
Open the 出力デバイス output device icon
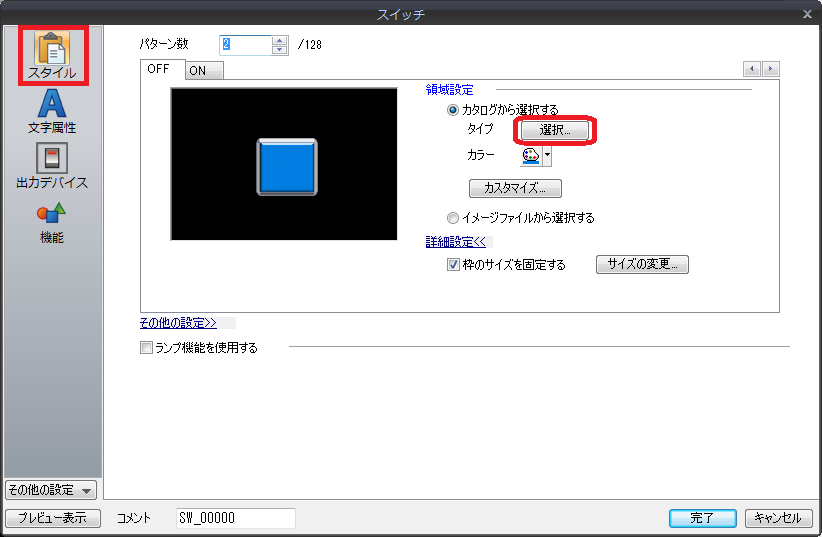click(x=51, y=165)
